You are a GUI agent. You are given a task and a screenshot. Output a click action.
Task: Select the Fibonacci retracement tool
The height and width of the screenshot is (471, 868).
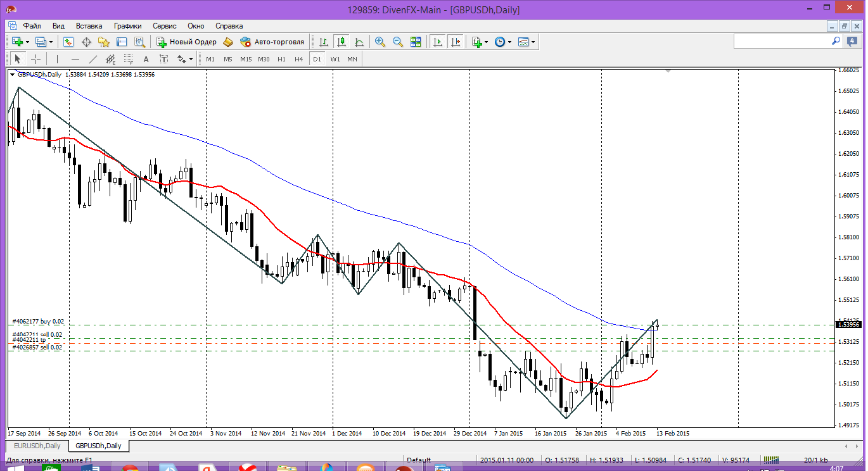(x=128, y=59)
